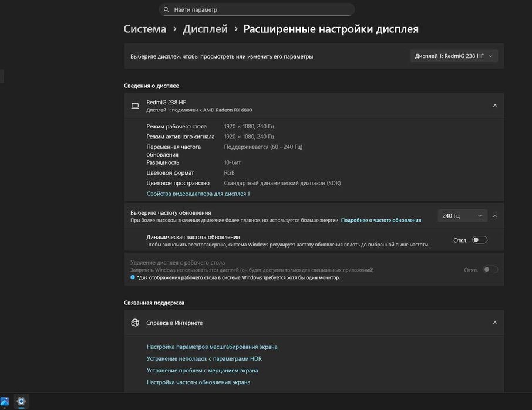Click Цветовое пространство label
Viewport: 532px width, 410px height.
[x=178, y=183]
